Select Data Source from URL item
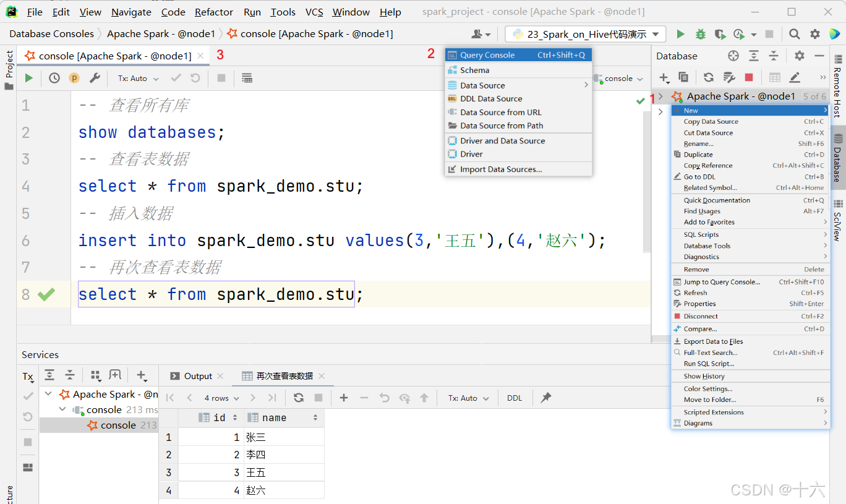 [x=518, y=112]
